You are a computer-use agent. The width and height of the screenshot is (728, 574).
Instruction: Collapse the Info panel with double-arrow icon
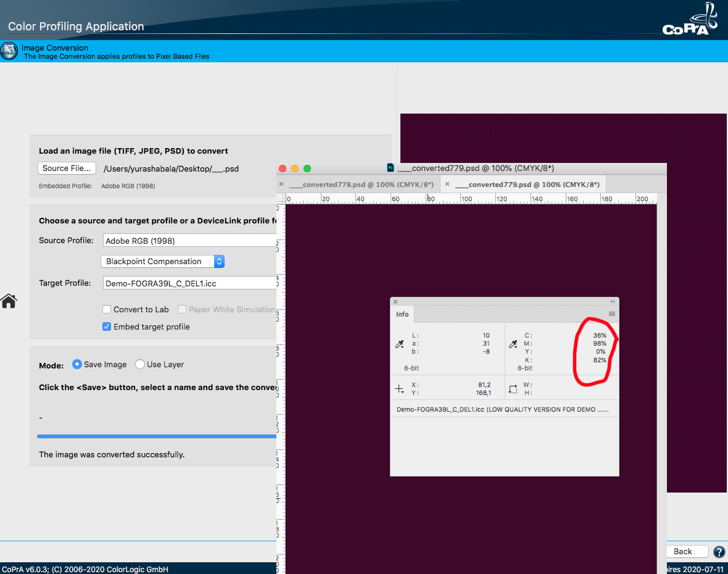click(613, 301)
